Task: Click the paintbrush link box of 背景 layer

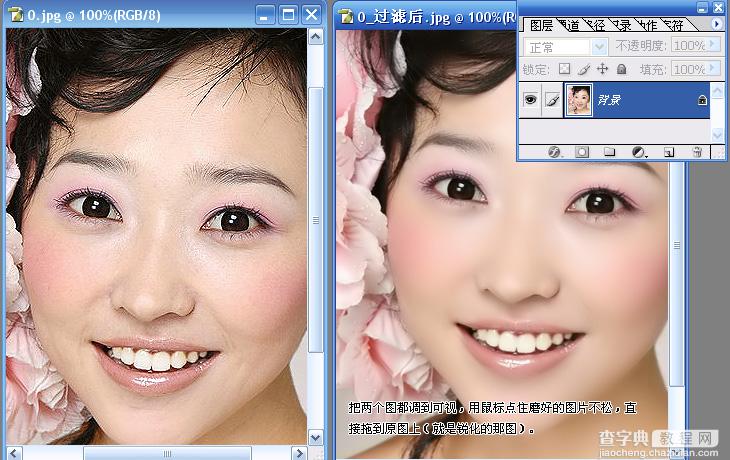Action: pyautogui.click(x=552, y=100)
